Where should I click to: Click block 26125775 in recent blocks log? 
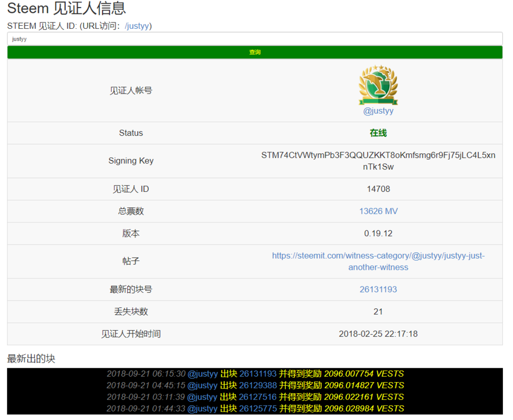coord(258,409)
